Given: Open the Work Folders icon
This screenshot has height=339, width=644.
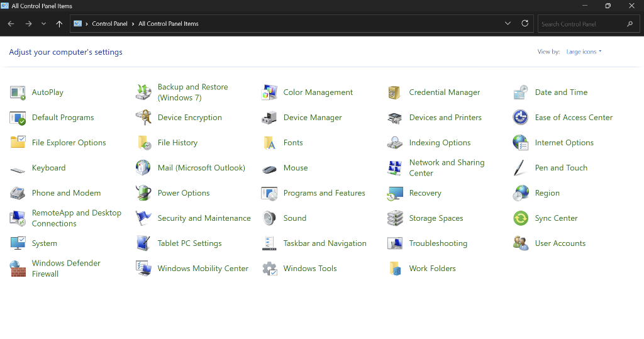Looking at the screenshot, I should [x=395, y=269].
